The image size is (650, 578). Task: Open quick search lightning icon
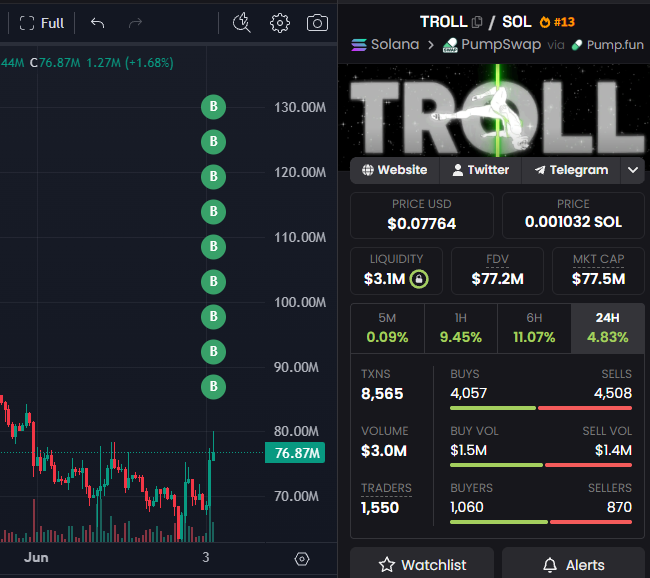tap(242, 23)
